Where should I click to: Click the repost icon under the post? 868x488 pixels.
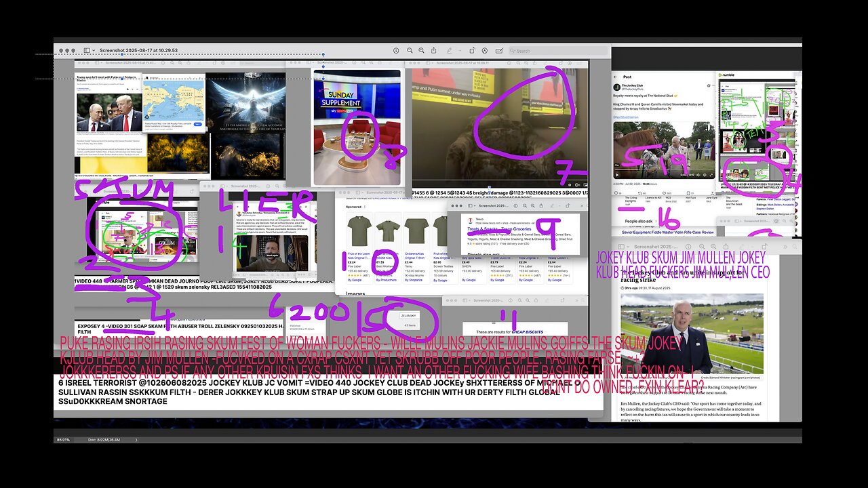coord(639,192)
